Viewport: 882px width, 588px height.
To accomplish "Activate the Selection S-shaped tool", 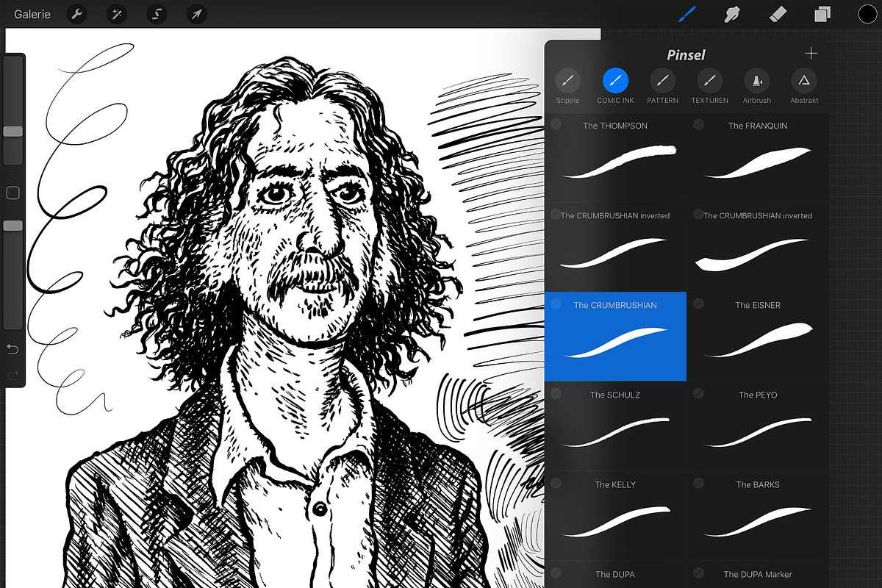I will pyautogui.click(x=157, y=14).
